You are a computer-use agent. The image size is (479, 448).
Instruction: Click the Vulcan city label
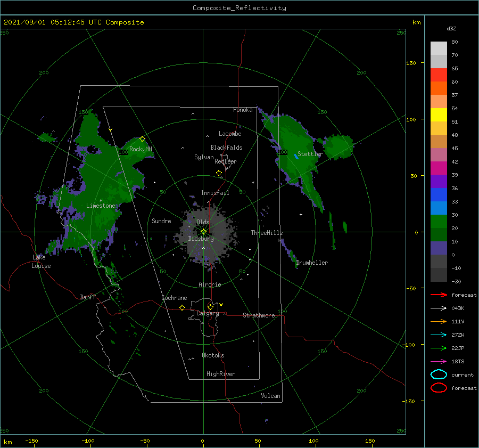[271, 396]
